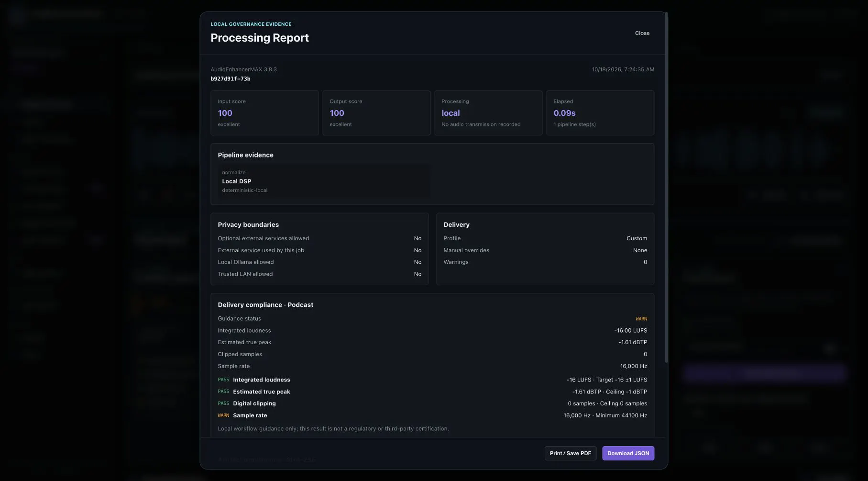Click Print / Save PDF
Image resolution: width=868 pixels, height=481 pixels.
click(x=570, y=453)
